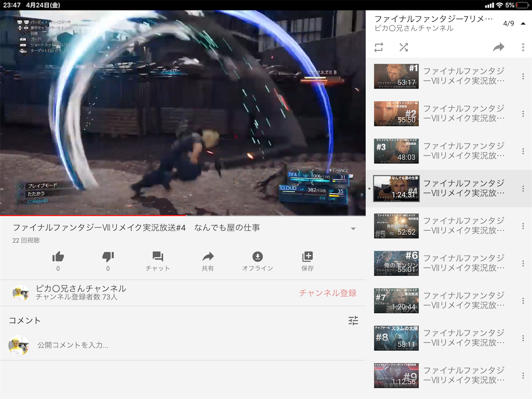The height and width of the screenshot is (399, 532).
Task: Open playlist header more options menu
Action: tap(523, 47)
